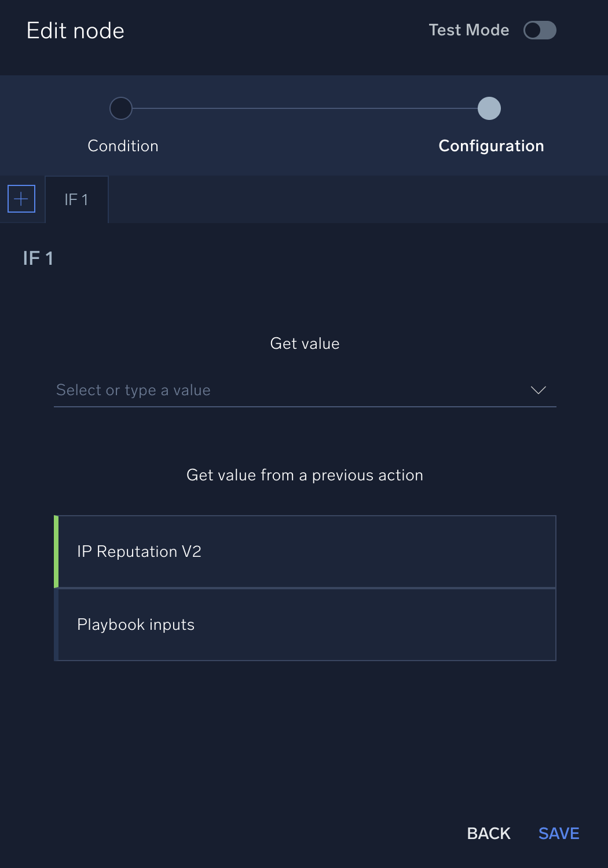608x868 pixels.
Task: Click the progress line between the steps
Action: coord(305,108)
